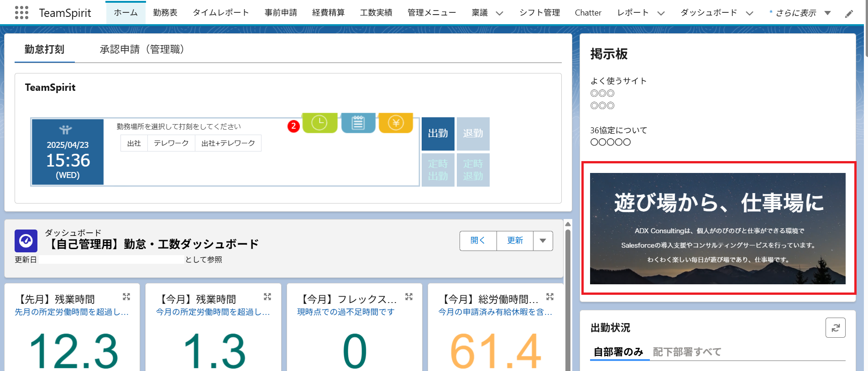Select the 勤怠打刻 tab

tap(44, 49)
